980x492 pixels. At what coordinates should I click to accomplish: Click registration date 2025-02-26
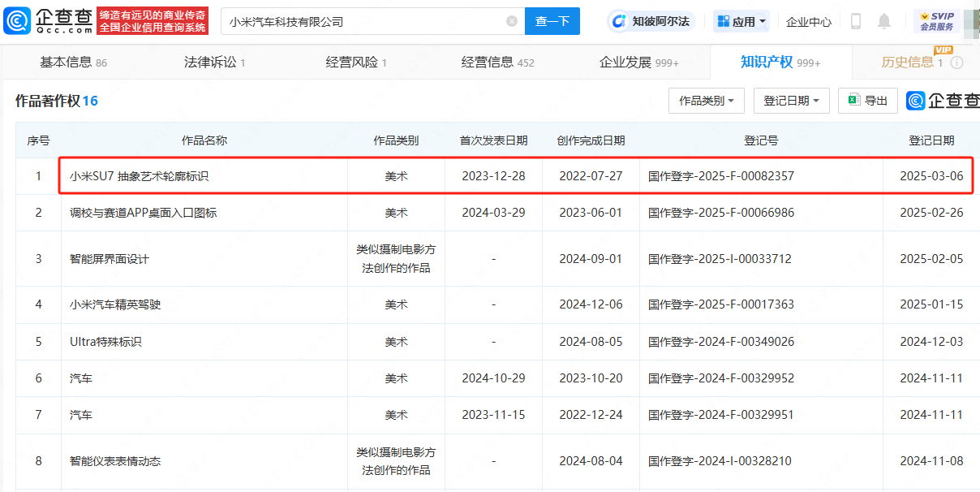931,213
